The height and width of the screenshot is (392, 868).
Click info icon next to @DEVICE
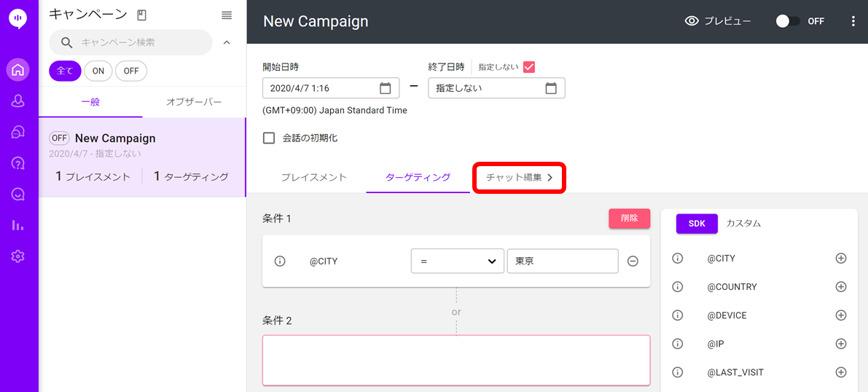click(677, 315)
